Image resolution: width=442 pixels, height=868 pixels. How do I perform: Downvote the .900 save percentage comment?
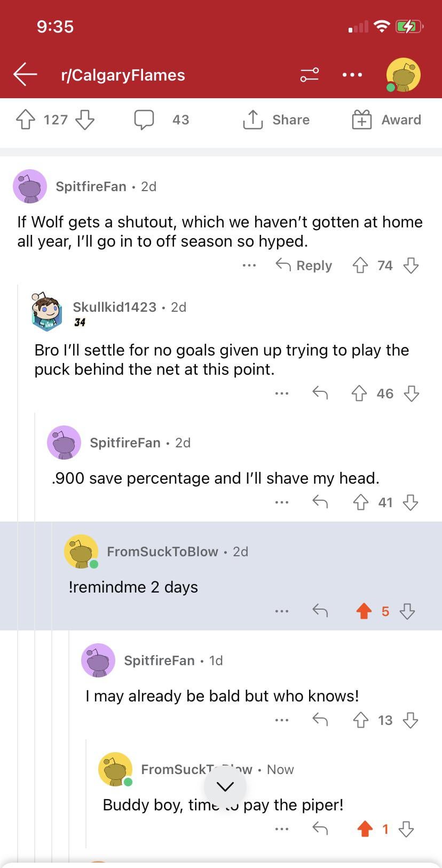click(x=411, y=502)
